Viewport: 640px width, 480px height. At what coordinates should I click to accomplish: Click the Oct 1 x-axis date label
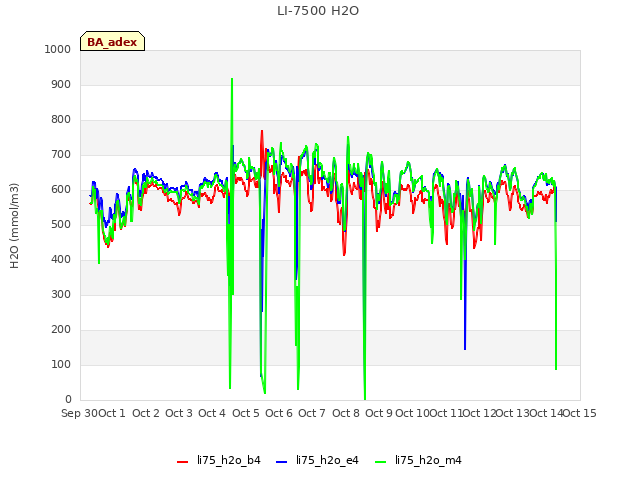click(112, 413)
